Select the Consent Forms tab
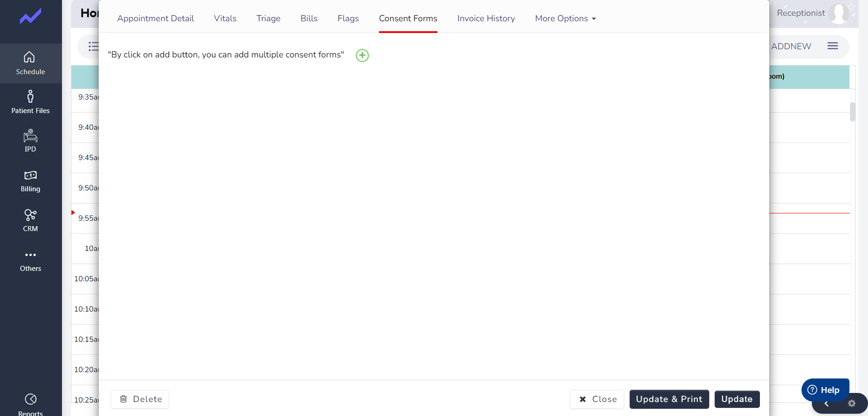Image resolution: width=868 pixels, height=416 pixels. coord(408,19)
